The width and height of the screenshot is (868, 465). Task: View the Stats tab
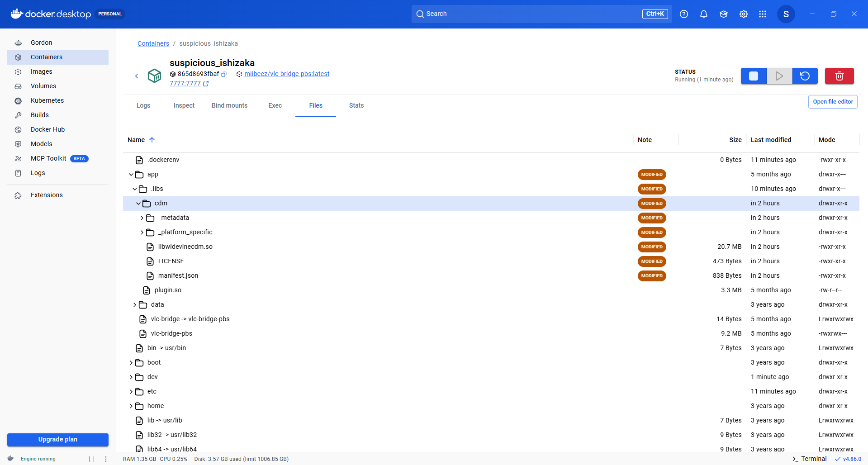point(356,105)
